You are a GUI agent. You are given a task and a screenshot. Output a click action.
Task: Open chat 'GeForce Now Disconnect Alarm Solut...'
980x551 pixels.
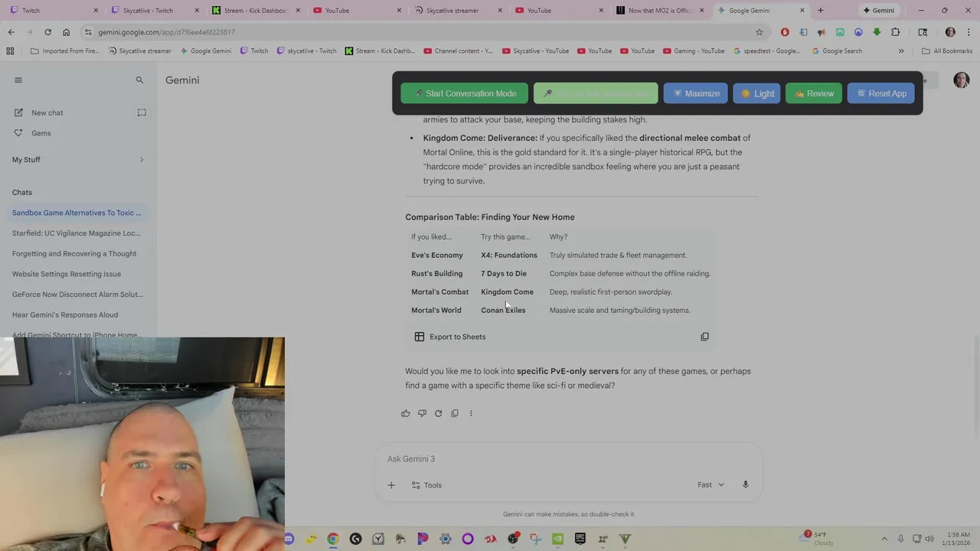click(x=77, y=294)
